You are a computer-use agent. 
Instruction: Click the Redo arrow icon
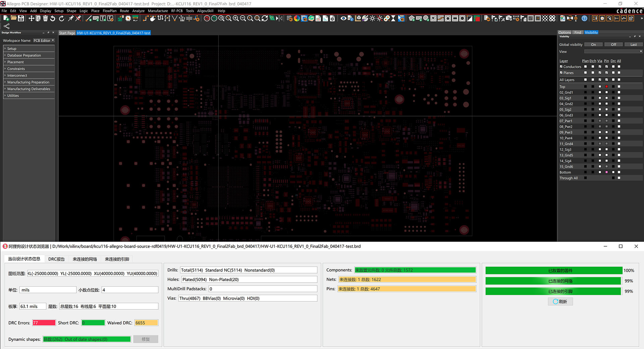[x=61, y=18]
